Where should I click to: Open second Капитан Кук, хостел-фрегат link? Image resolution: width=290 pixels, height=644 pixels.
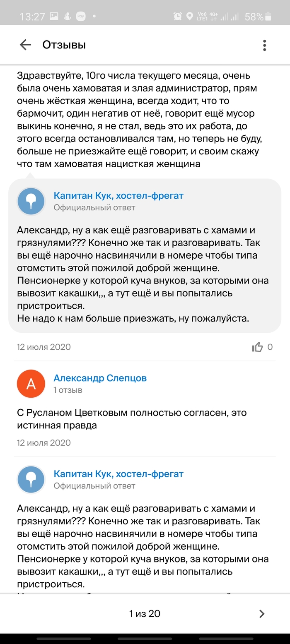tap(118, 473)
